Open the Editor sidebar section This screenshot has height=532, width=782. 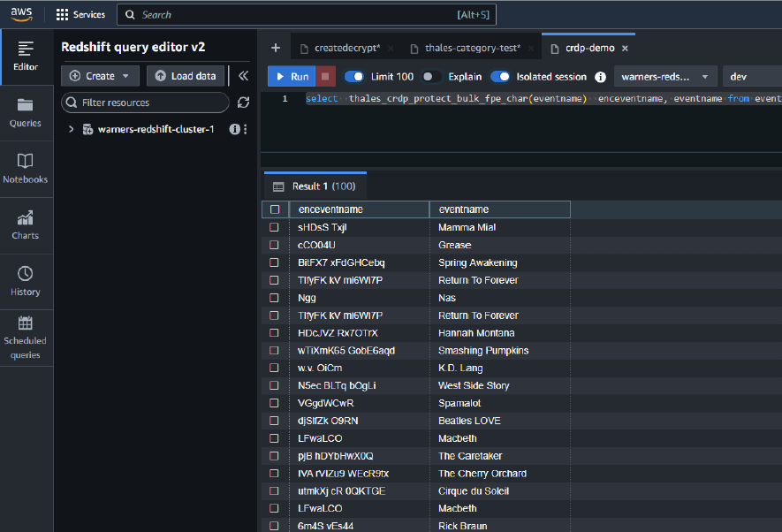[x=26, y=57]
